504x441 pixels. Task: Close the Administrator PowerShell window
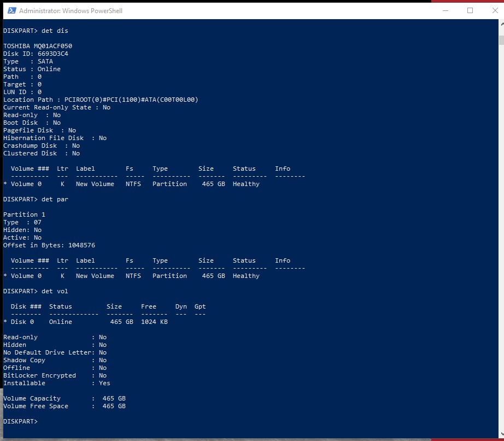pyautogui.click(x=494, y=10)
